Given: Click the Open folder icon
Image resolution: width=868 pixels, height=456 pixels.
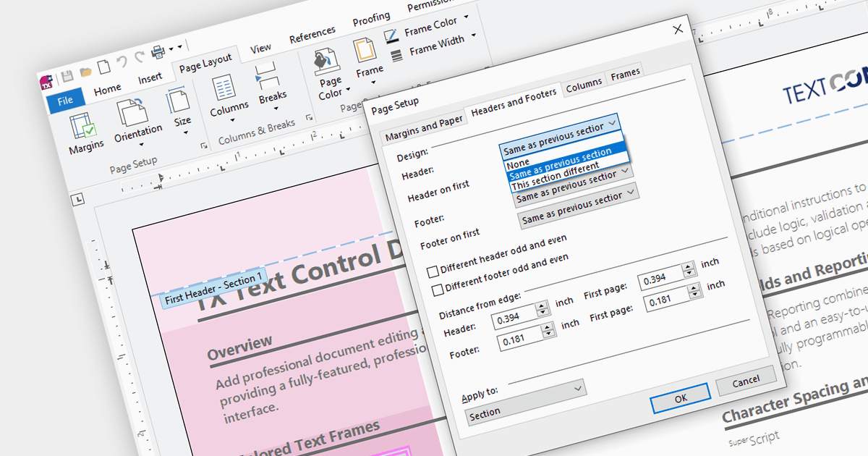Looking at the screenshot, I should point(85,72).
